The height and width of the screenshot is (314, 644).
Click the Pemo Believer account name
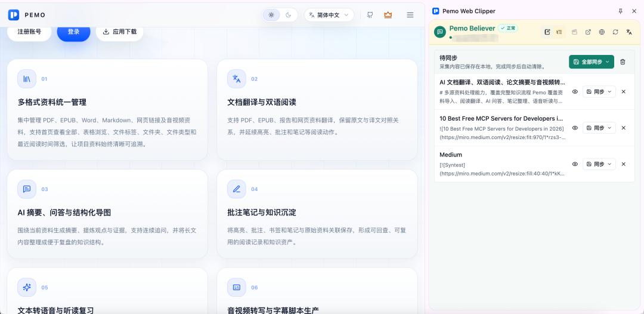472,29
